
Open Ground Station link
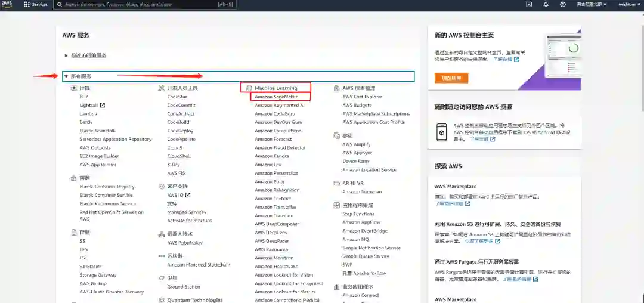click(184, 286)
